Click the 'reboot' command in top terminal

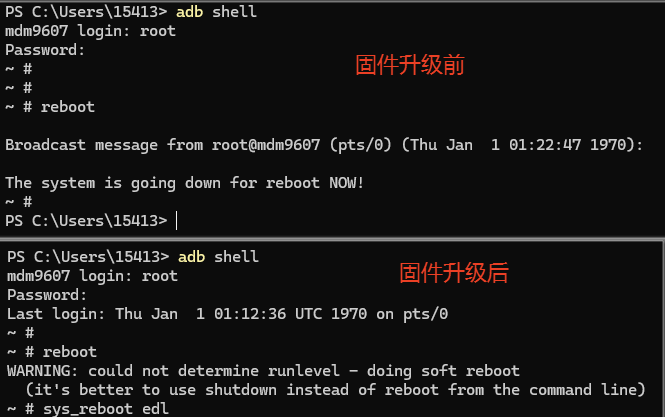point(68,107)
